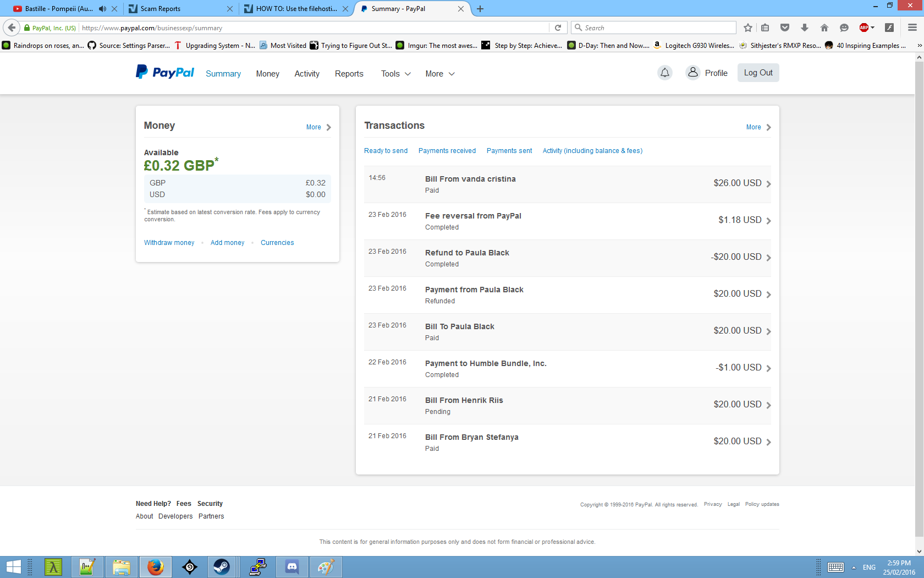Expand Bill From vanda cristina transaction

[x=768, y=184]
